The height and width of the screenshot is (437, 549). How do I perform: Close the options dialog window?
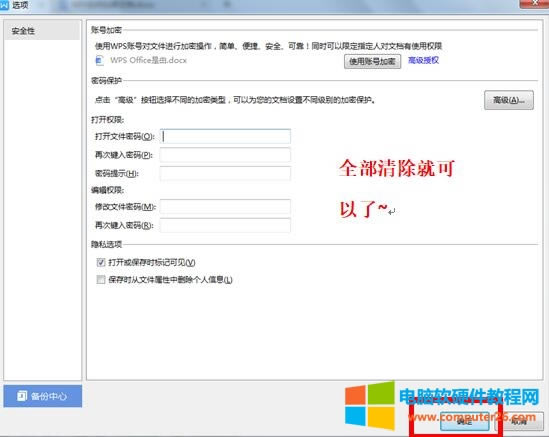click(534, 3)
